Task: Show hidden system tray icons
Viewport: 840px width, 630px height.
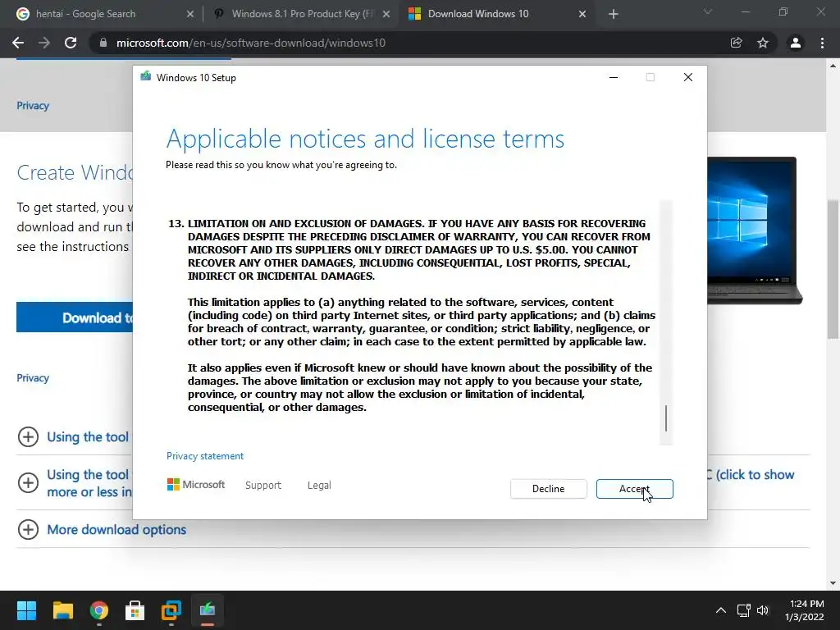Action: (x=721, y=609)
